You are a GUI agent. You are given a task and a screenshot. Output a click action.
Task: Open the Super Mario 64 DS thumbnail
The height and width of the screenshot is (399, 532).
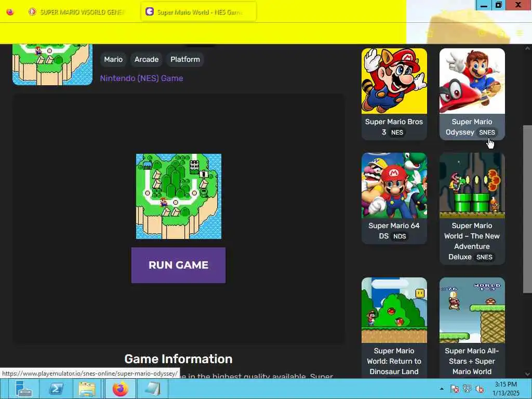[394, 185]
